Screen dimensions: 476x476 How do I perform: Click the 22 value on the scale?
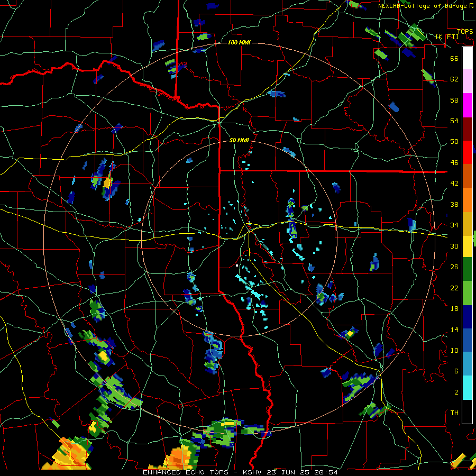click(454, 288)
